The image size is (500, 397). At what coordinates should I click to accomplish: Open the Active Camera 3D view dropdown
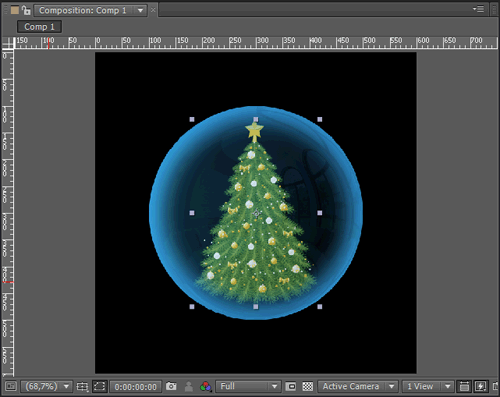point(358,386)
